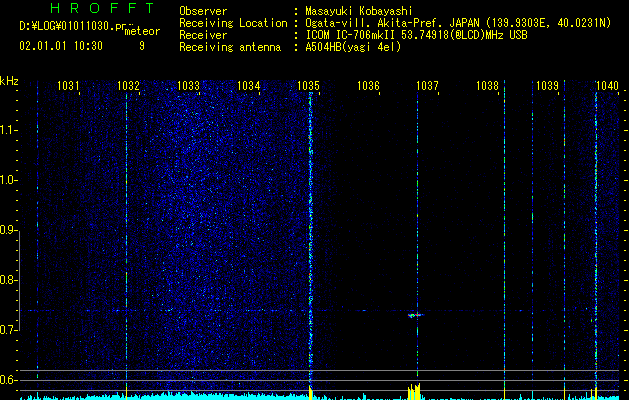This screenshot has width=629, height=400.
Task: Click receiver text ICOM IC-706mkII 53.74918
Action: coord(379,35)
